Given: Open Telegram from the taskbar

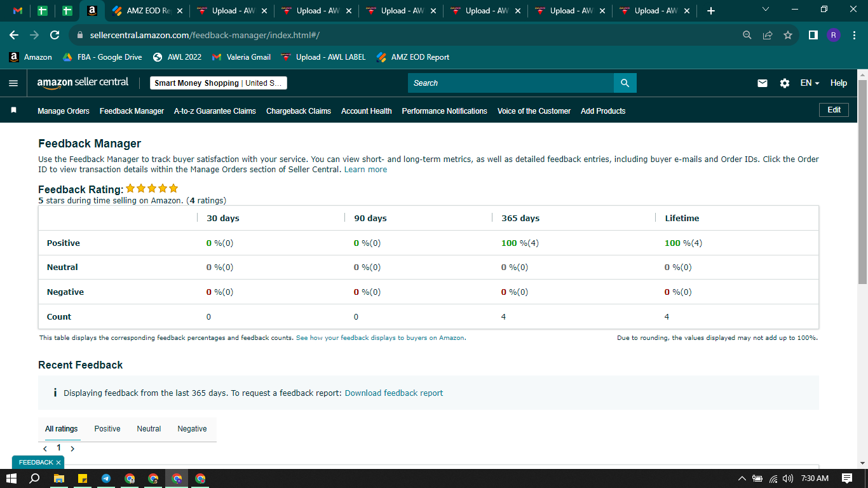Looking at the screenshot, I should pyautogui.click(x=105, y=478).
